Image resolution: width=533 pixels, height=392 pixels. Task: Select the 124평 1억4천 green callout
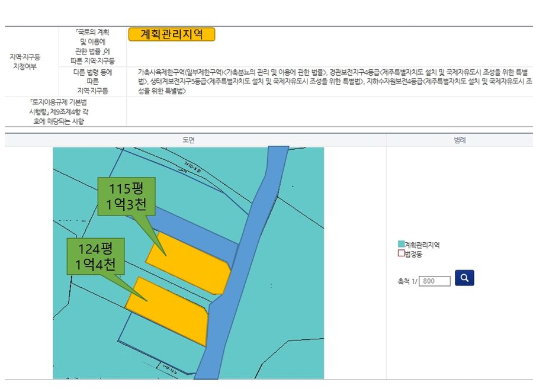91,257
